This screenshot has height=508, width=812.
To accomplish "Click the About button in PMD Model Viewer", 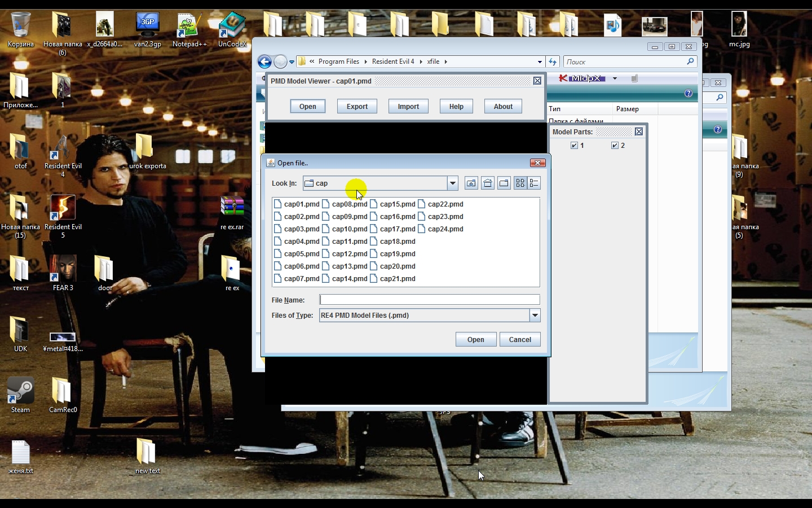I will (503, 106).
